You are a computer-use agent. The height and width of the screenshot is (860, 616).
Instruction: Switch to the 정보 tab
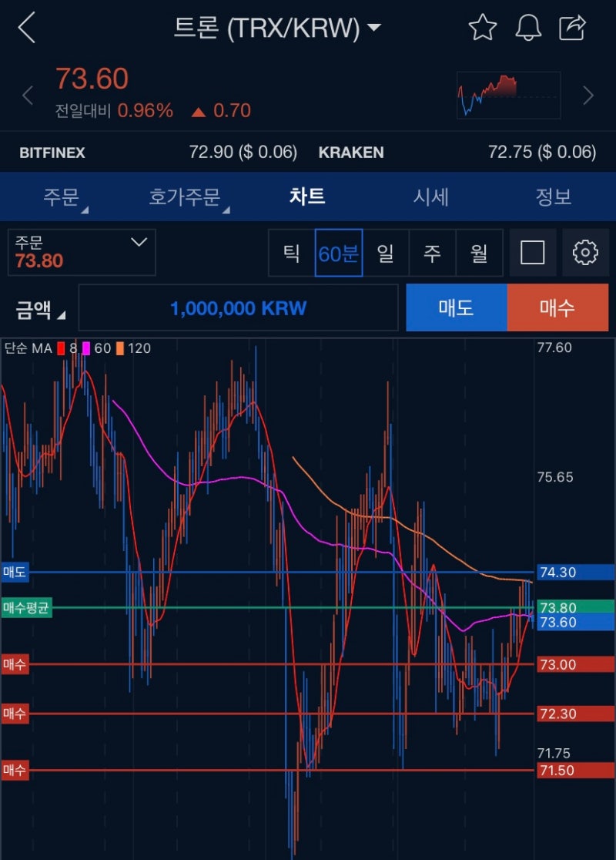[553, 197]
